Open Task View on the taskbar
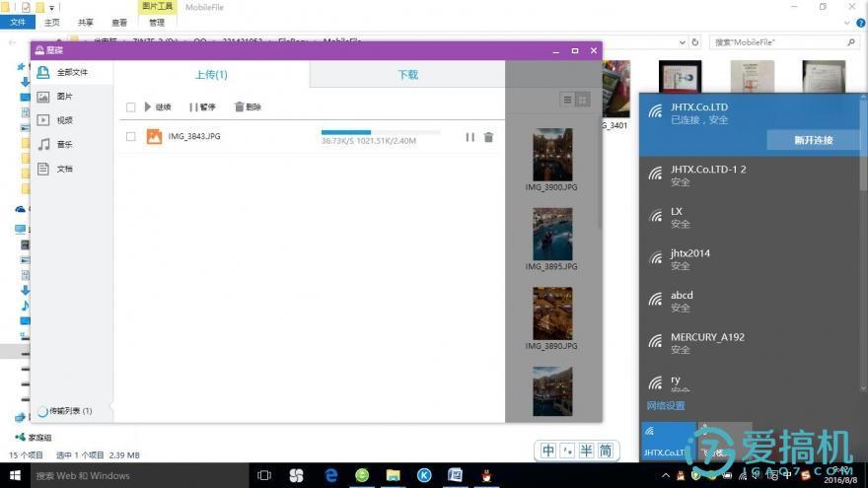 point(264,475)
